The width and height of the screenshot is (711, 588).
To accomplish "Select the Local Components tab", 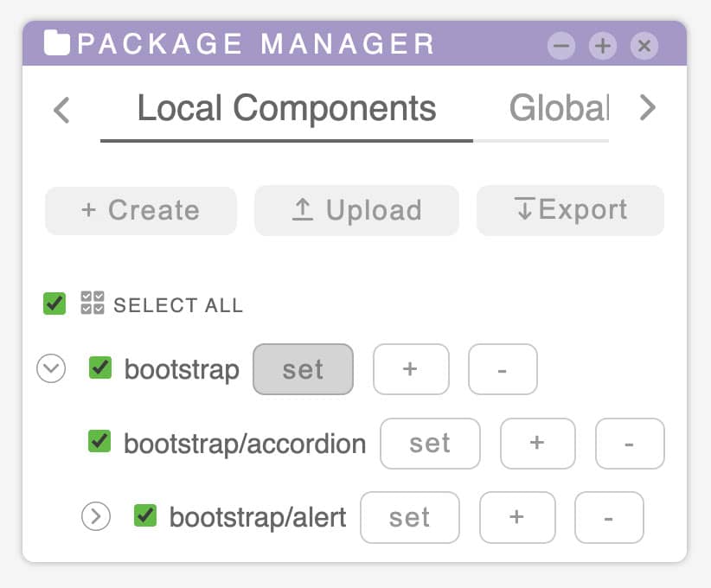I will pos(286,109).
